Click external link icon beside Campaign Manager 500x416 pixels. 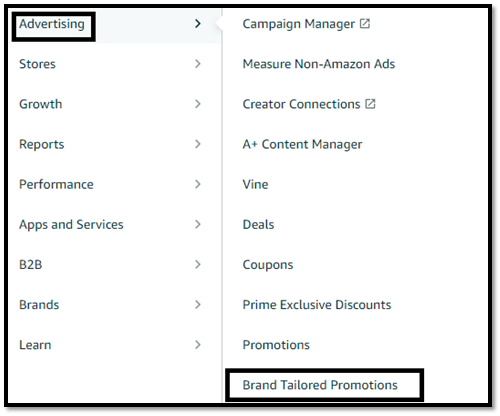365,24
